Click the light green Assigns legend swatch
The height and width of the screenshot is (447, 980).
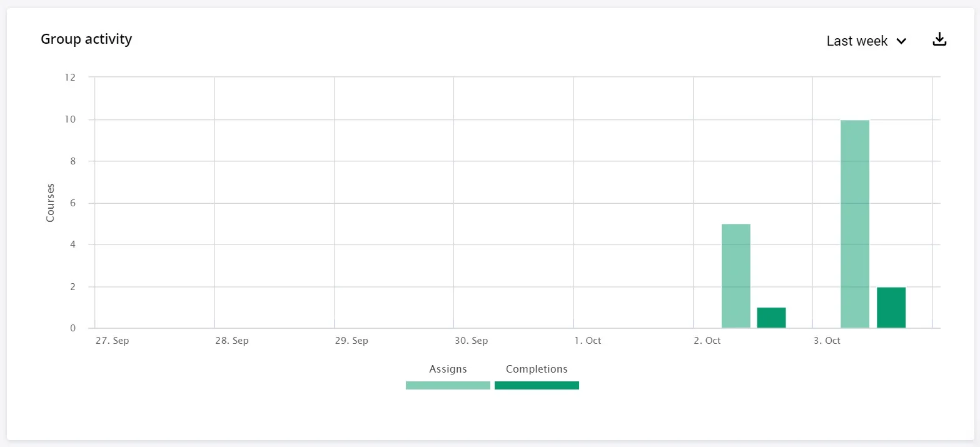click(x=448, y=385)
